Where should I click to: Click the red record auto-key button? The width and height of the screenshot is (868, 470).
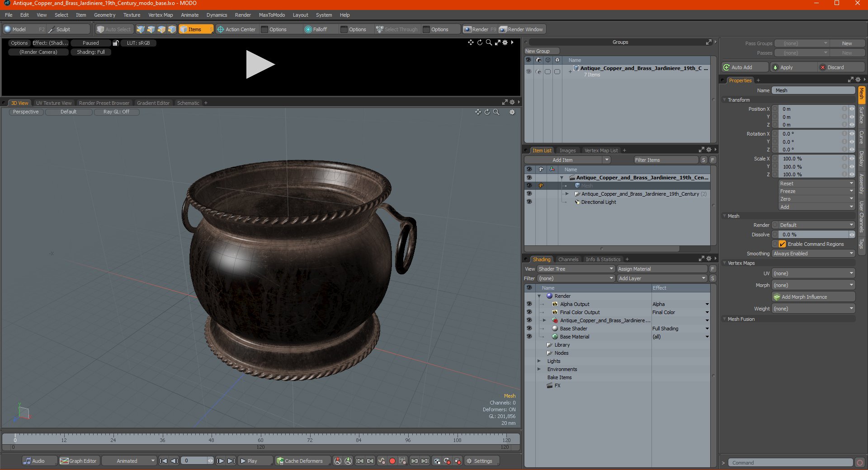point(392,461)
